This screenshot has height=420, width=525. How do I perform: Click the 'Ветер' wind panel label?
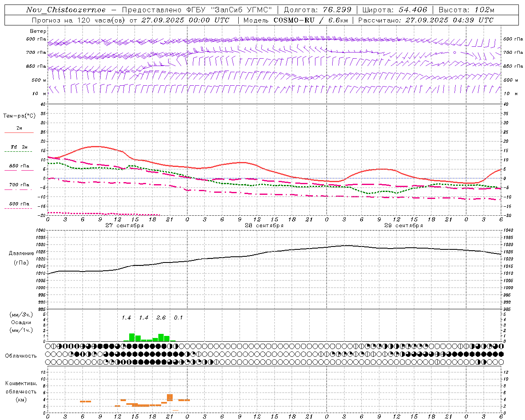[x=38, y=31]
